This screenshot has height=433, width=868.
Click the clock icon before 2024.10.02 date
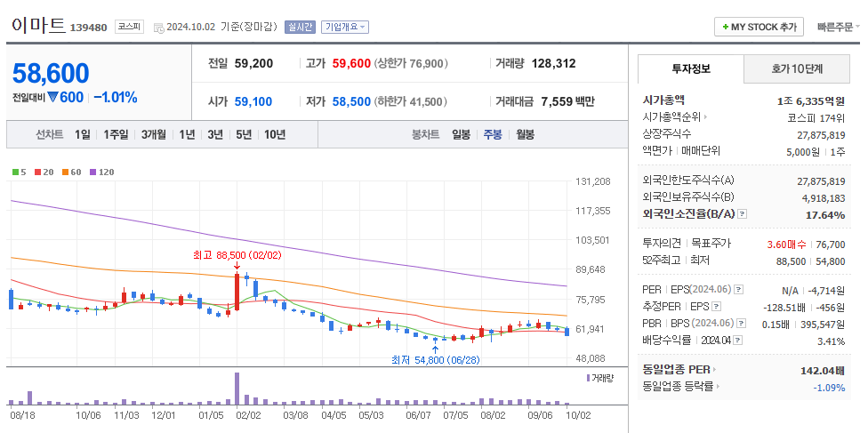coord(159,28)
